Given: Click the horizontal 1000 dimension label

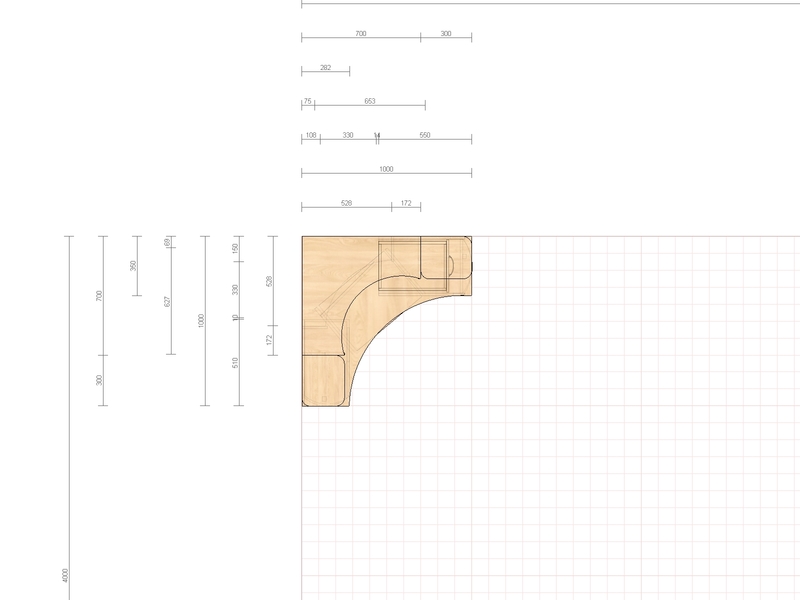Looking at the screenshot, I should 386,169.
